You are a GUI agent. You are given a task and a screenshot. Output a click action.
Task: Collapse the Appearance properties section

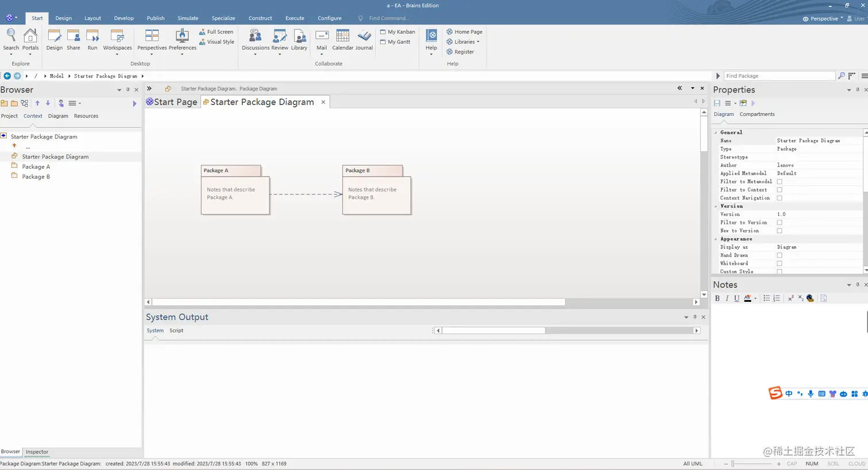716,239
